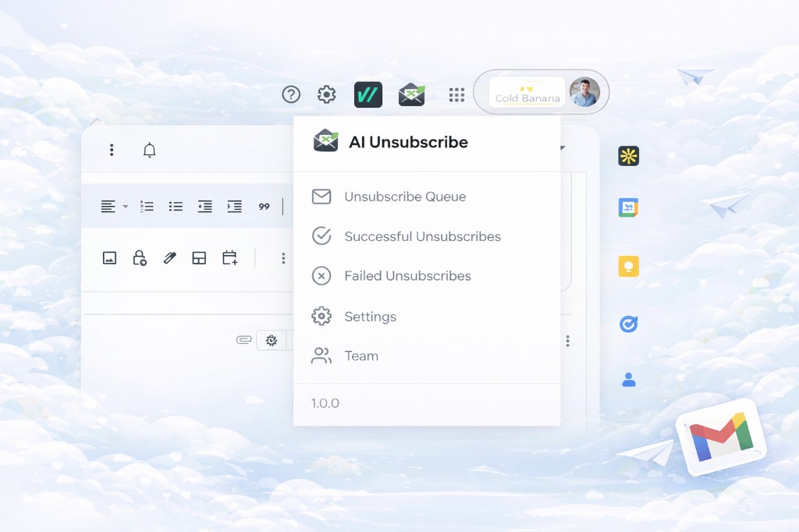This screenshot has height=532, width=799.
Task: Open the AI Unsubscribe extension icon in toolbar
Action: (x=411, y=94)
